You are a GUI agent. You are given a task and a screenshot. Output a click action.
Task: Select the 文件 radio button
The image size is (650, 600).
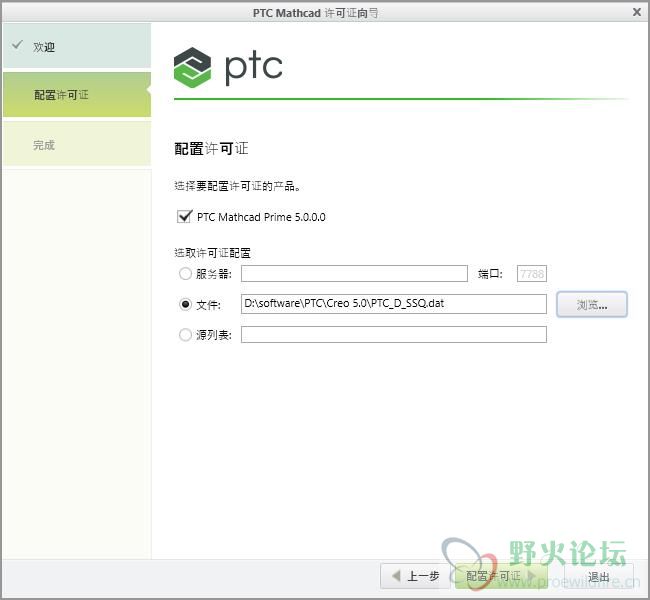coord(185,304)
